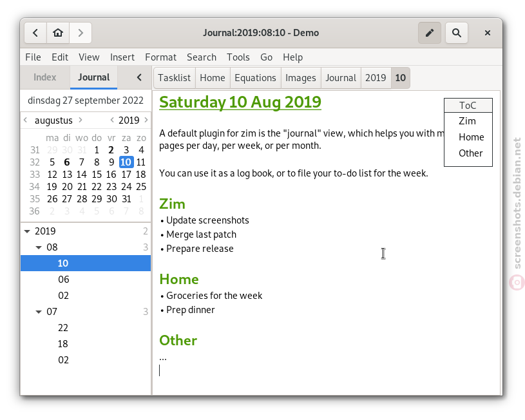525x420 pixels.
Task: Open page 02 under 08
Action: [x=86, y=296]
